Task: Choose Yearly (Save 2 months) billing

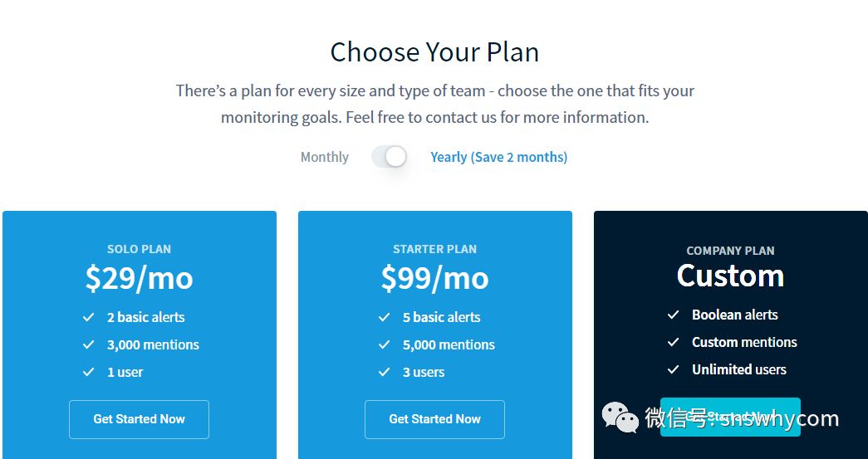Action: [x=498, y=157]
